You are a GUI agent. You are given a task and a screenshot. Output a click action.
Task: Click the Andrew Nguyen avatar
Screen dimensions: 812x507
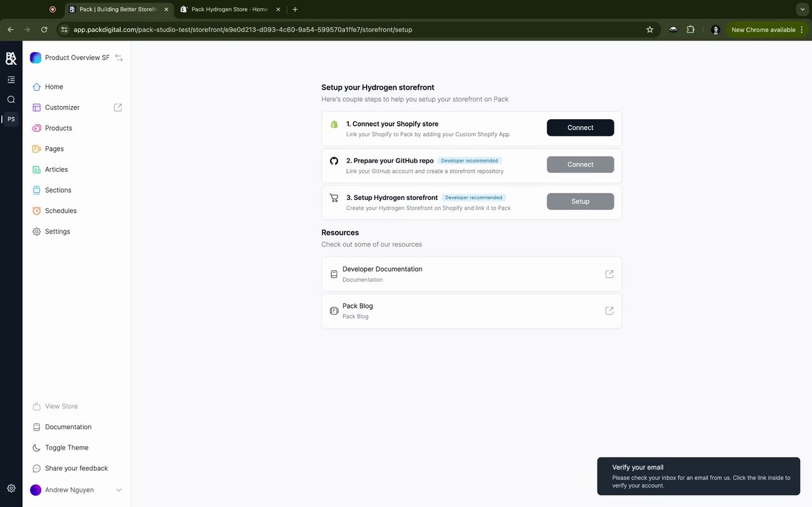(x=36, y=490)
